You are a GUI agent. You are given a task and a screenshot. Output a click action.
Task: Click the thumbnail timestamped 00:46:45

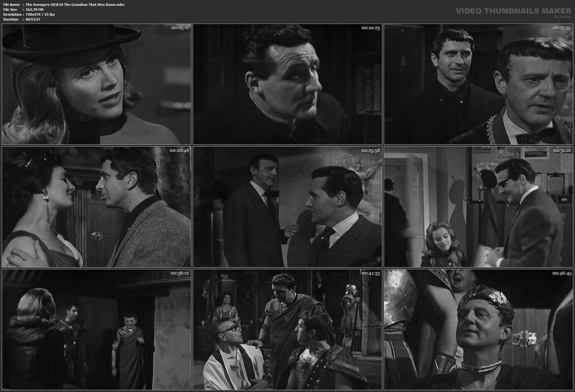(x=479, y=329)
